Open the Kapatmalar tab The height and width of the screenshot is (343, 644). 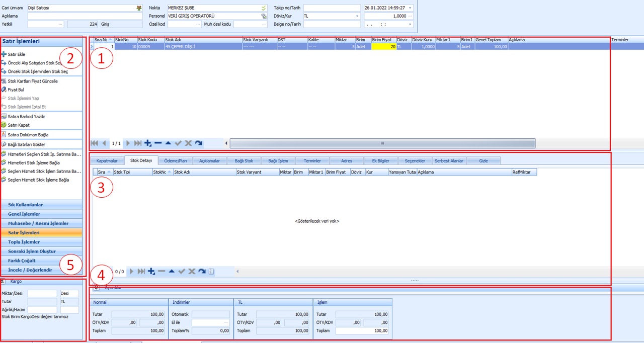(x=107, y=160)
